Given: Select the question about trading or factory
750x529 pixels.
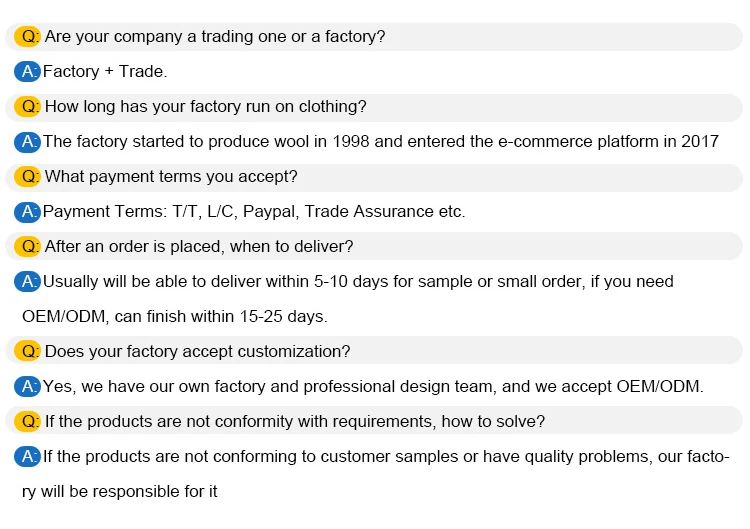Looking at the screenshot, I should (215, 37).
